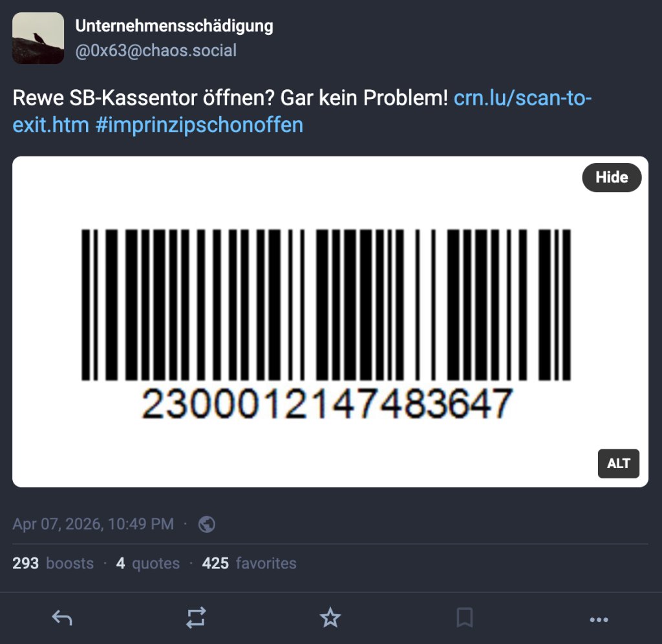View the list of 293 boosts

(53, 563)
